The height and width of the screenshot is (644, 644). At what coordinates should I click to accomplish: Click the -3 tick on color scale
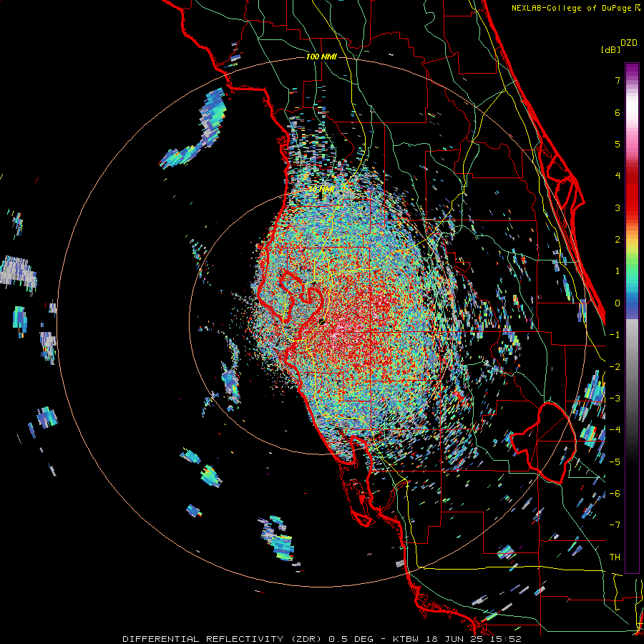[x=615, y=399]
